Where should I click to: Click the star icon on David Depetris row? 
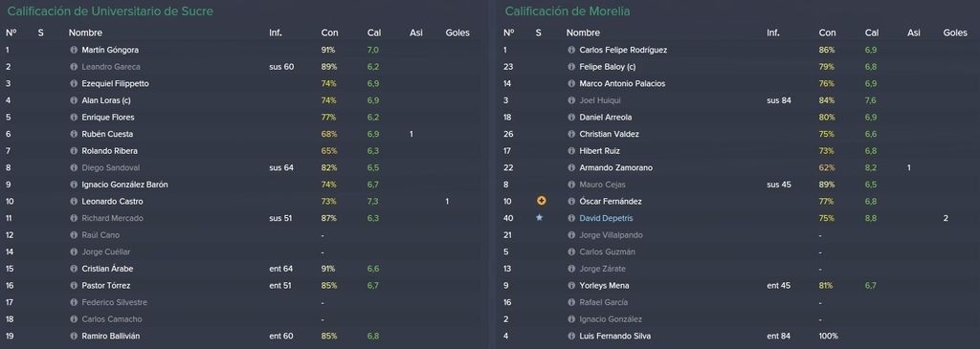coord(540,218)
